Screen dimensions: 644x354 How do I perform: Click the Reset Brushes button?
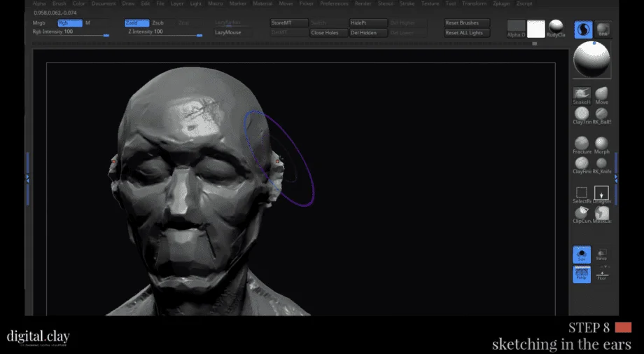(466, 23)
